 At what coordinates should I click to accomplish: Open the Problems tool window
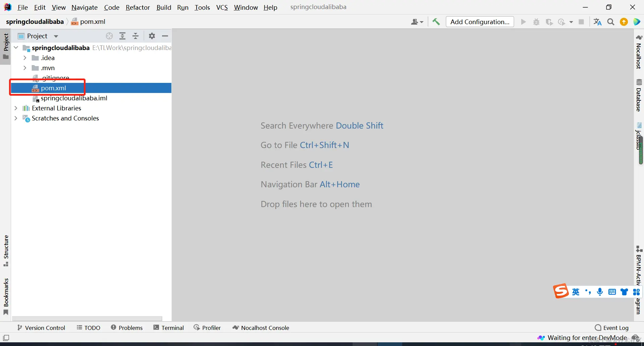[x=127, y=328]
